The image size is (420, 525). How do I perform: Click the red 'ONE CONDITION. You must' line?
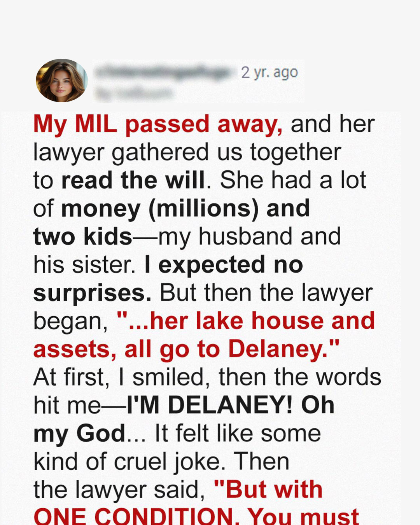pos(196,516)
